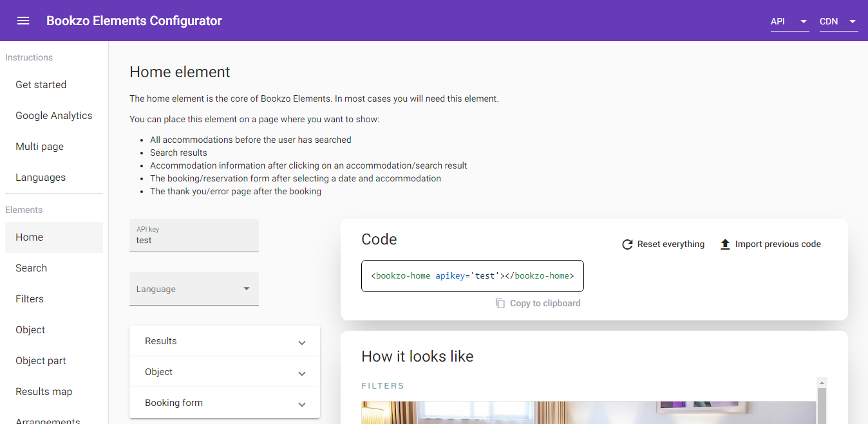Click the preview room image
Image resolution: width=868 pixels, height=424 pixels.
point(589,412)
